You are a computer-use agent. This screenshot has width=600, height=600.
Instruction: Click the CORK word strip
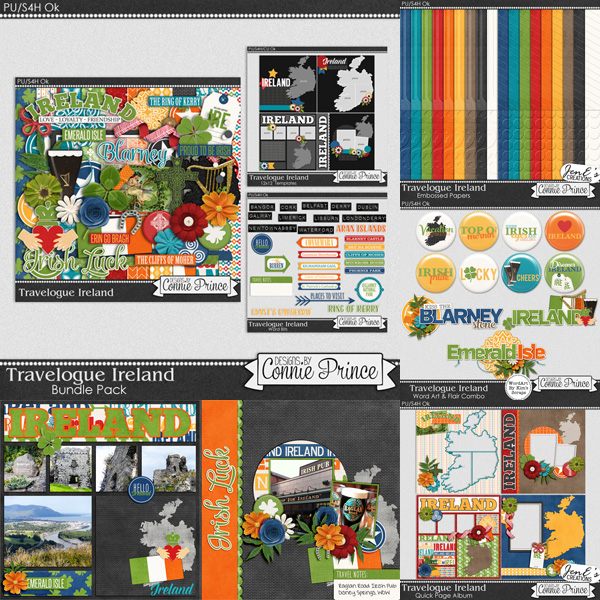[x=288, y=207]
